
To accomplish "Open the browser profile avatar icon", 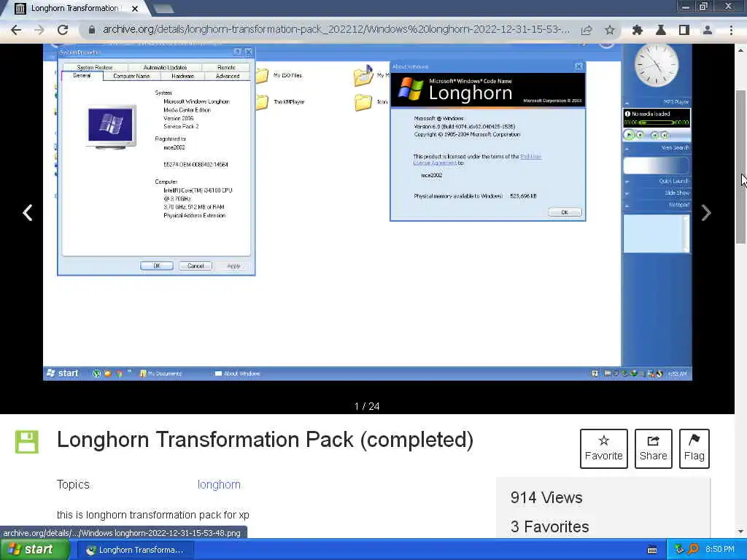I will [708, 30].
